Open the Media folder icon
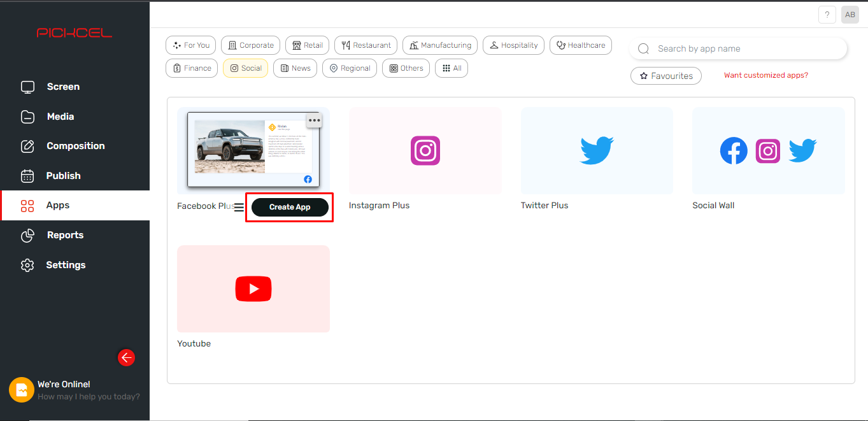The width and height of the screenshot is (868, 421). tap(27, 117)
